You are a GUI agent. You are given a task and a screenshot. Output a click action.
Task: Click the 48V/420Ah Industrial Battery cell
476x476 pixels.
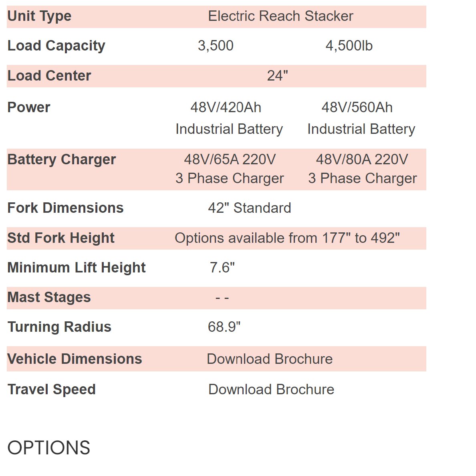tap(229, 118)
